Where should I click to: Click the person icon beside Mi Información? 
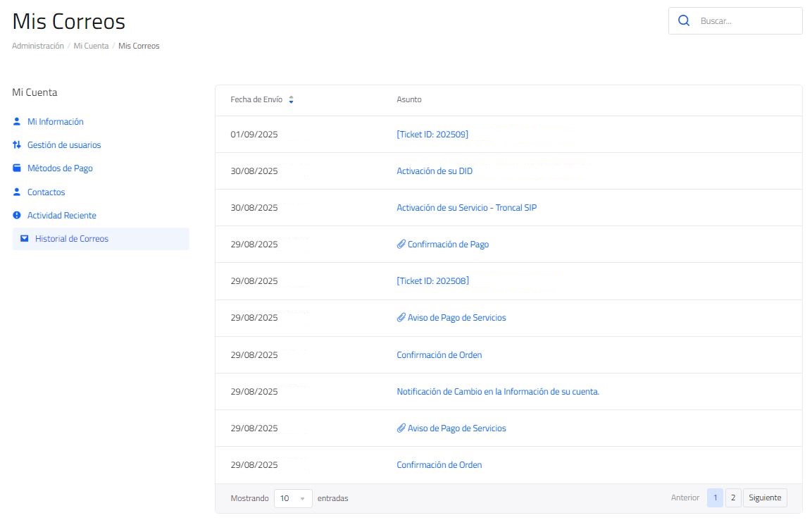pos(17,121)
